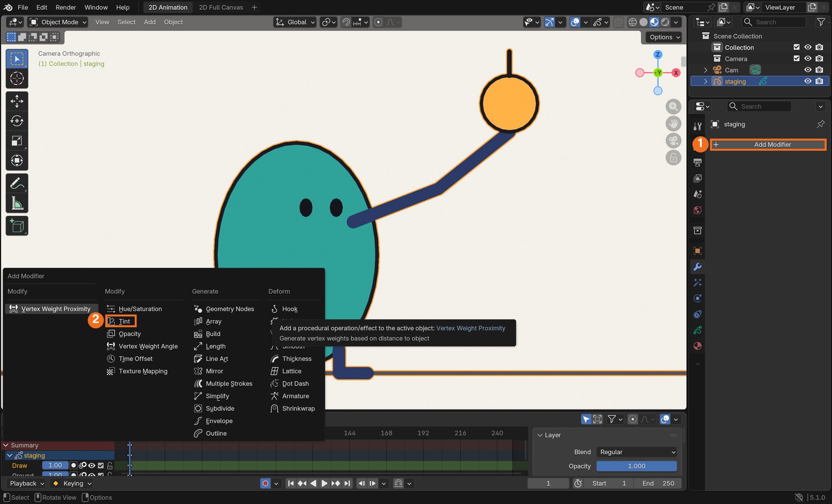Click the viewport View menu
The height and width of the screenshot is (504, 832).
click(x=102, y=22)
